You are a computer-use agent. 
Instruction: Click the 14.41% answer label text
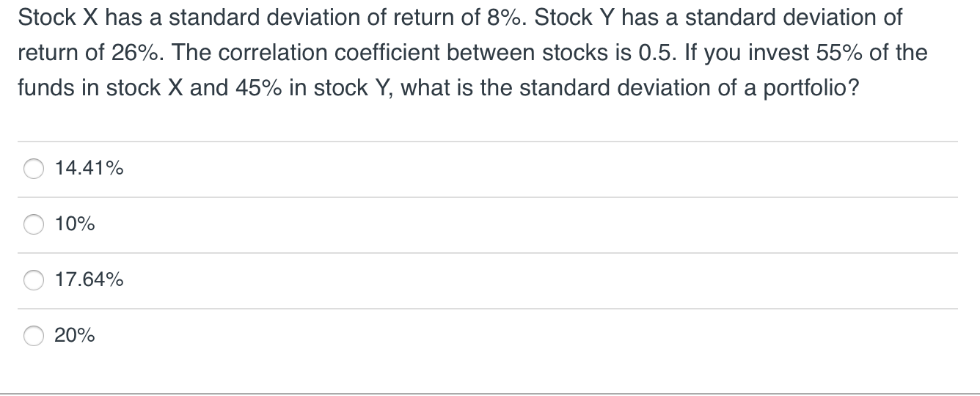coord(89,169)
